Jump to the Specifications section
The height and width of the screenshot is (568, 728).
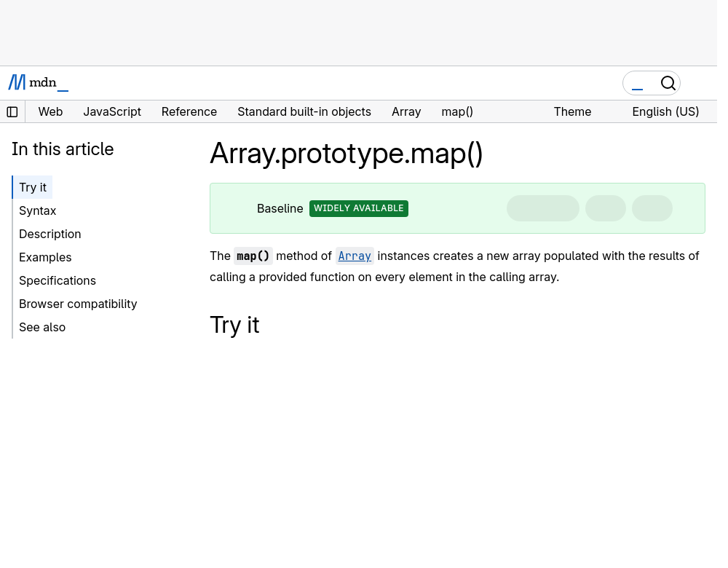[58, 280]
